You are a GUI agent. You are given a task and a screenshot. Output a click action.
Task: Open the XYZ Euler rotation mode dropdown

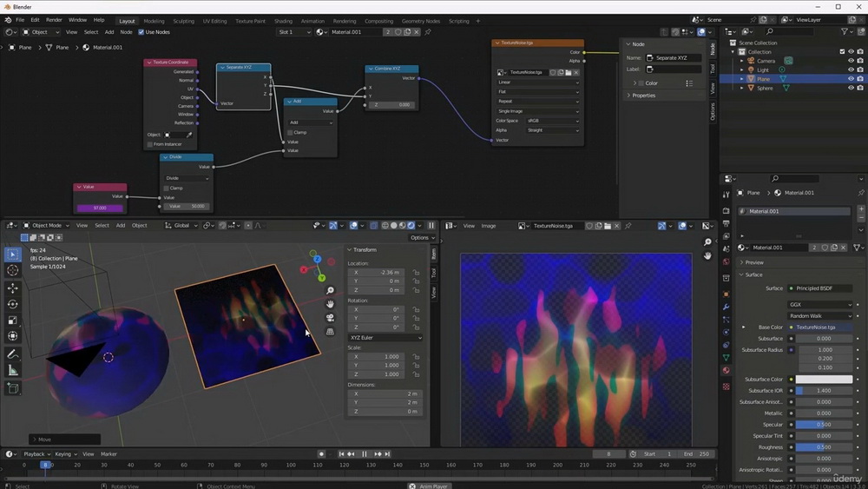coord(385,338)
